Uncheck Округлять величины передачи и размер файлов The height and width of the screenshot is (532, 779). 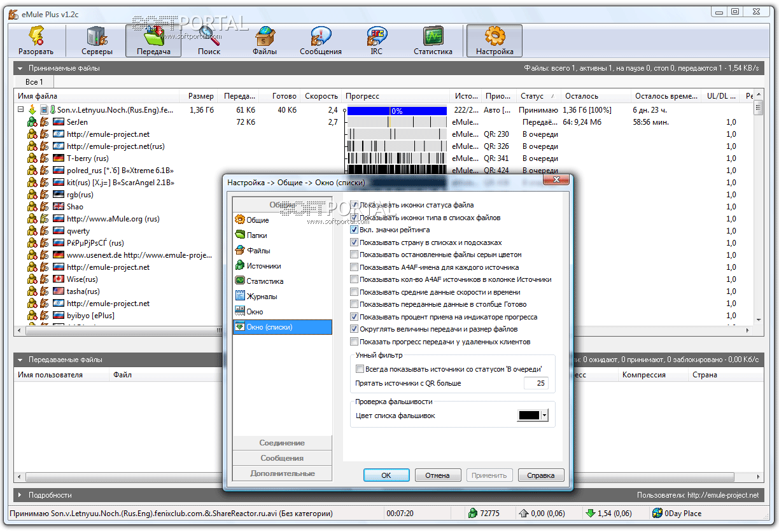(354, 330)
